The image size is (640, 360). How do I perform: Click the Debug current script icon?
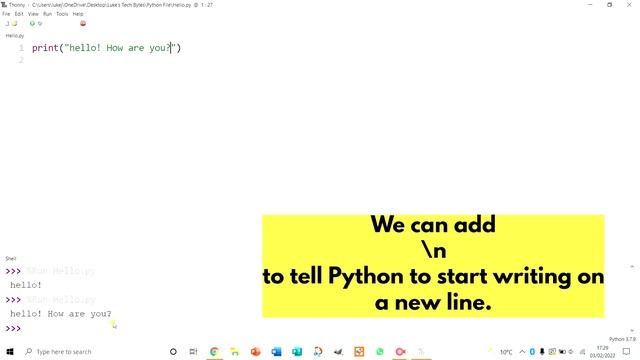40,23
